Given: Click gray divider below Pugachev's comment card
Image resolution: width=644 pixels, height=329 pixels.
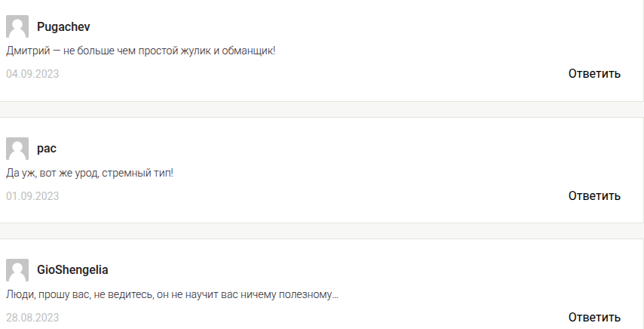Looking at the screenshot, I should [x=322, y=109].
